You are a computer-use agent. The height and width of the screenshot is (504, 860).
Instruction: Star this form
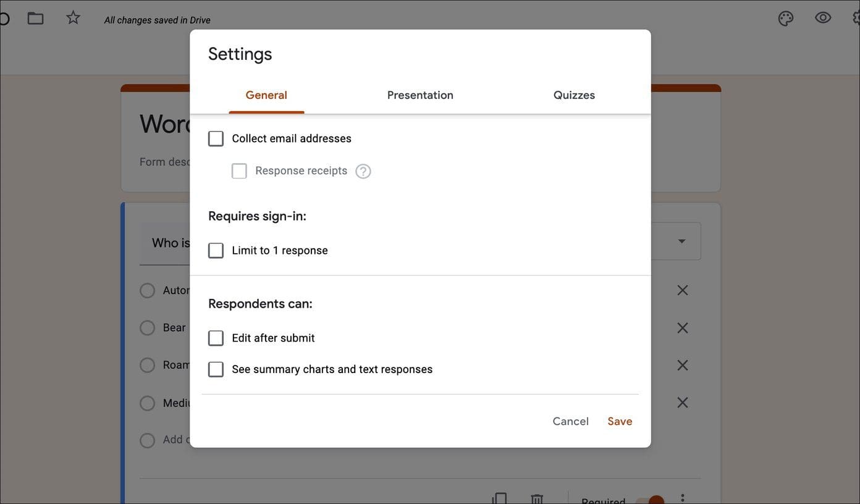(x=73, y=18)
